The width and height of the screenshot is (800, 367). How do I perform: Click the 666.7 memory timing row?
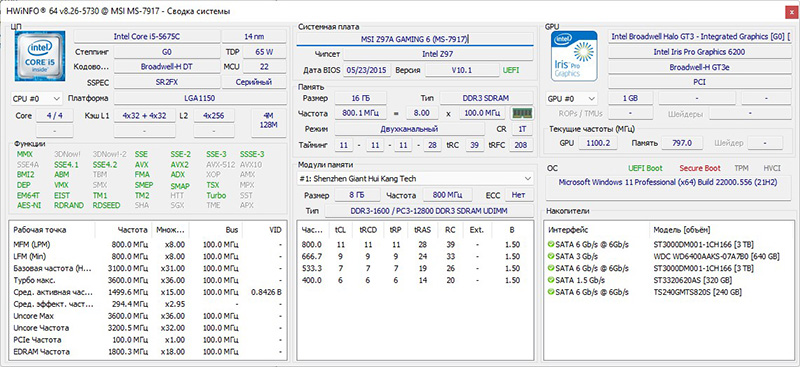coord(415,256)
